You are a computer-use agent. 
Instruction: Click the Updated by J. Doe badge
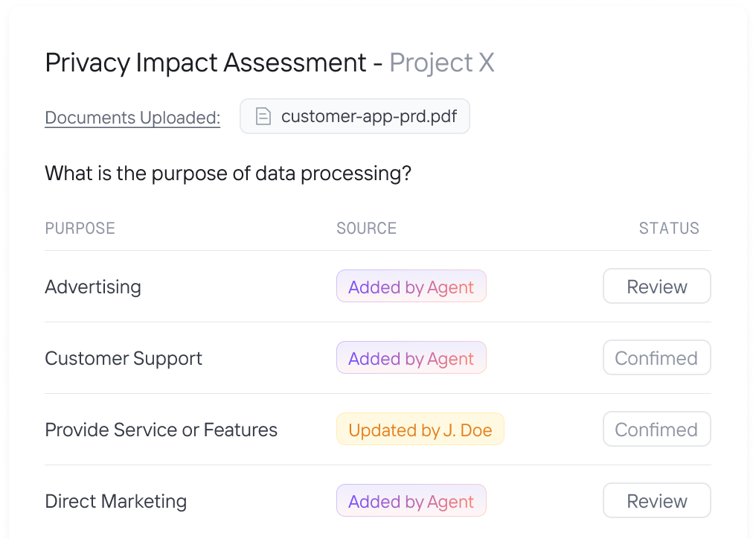tap(420, 430)
